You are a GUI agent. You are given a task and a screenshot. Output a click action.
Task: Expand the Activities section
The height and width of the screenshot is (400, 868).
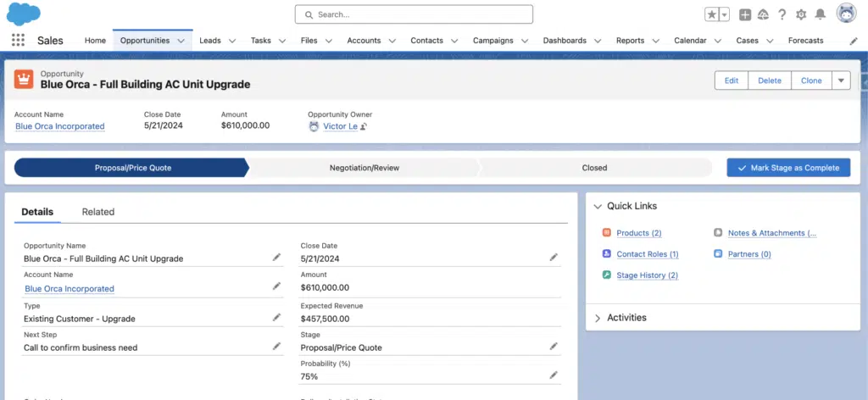[598, 318]
